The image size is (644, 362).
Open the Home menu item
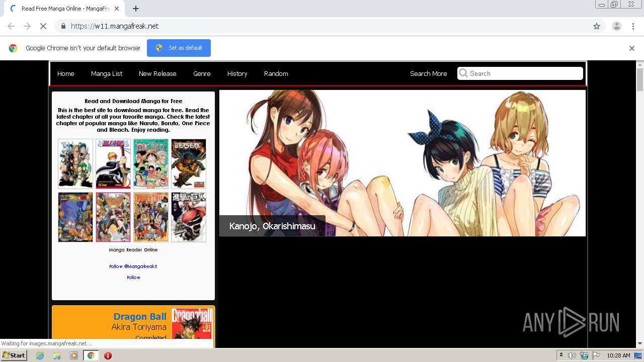point(66,73)
